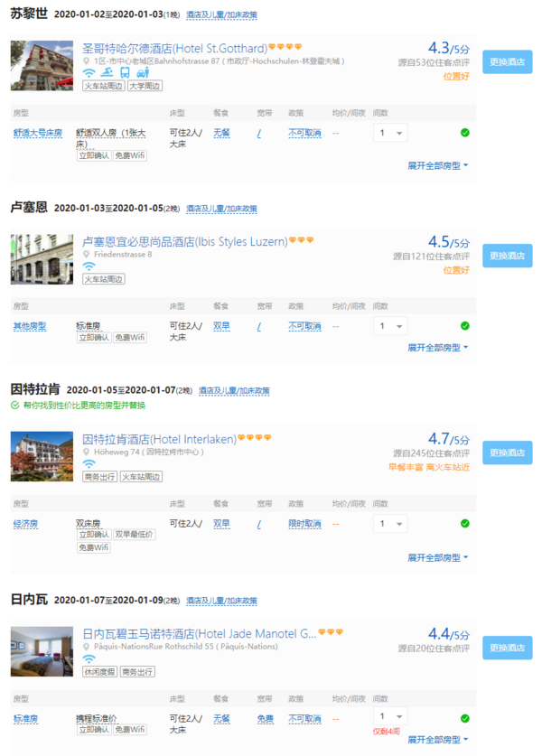
Task: Click location pin icon beside Rue Rothschild 55
Action: click(x=87, y=647)
